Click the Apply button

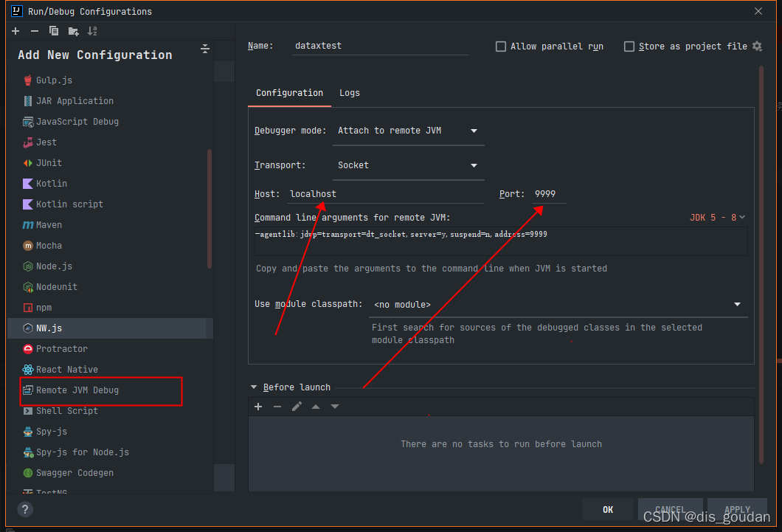coord(737,510)
